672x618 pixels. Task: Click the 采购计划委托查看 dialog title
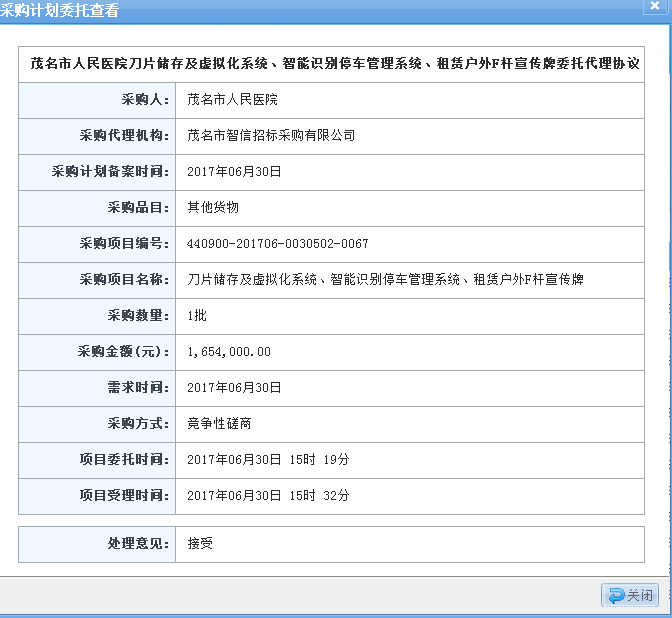click(x=60, y=11)
